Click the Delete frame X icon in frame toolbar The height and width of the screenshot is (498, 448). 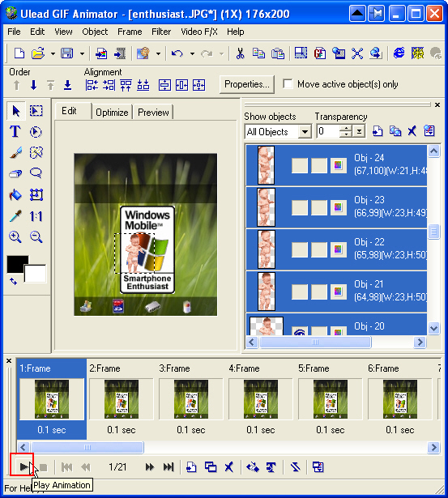(x=228, y=467)
